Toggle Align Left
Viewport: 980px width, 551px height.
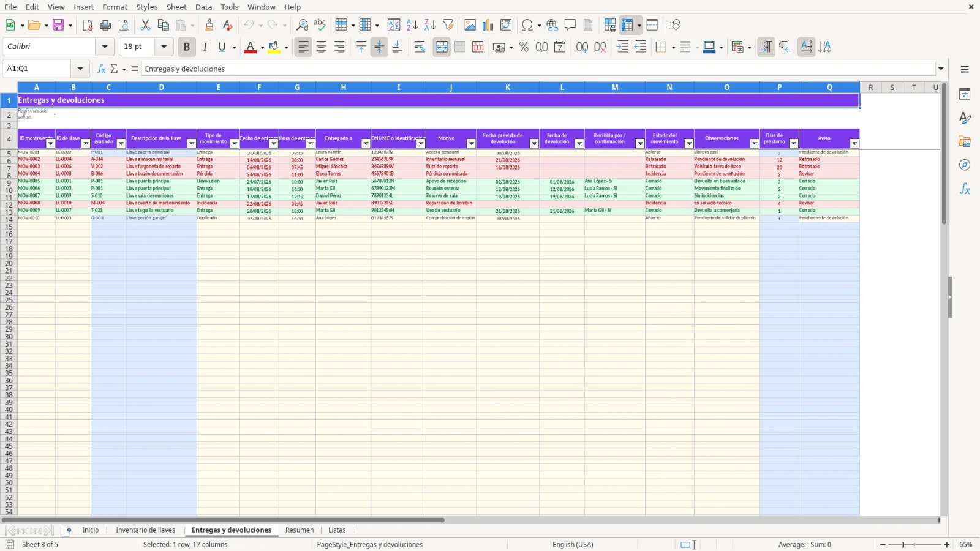[303, 47]
